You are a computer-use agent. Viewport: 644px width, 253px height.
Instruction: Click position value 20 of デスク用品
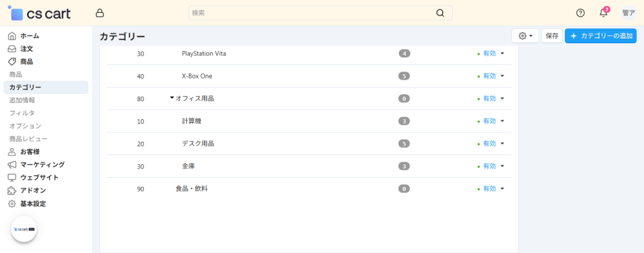pyautogui.click(x=140, y=144)
